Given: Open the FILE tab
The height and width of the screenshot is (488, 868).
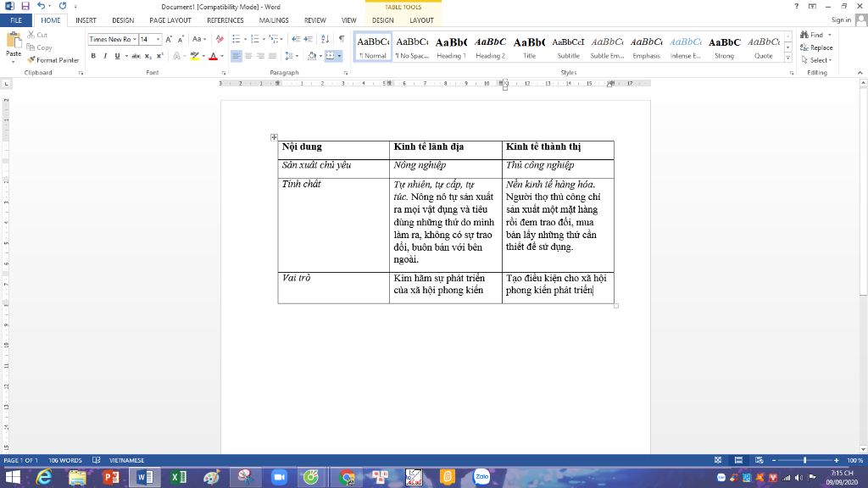Looking at the screenshot, I should pyautogui.click(x=16, y=20).
